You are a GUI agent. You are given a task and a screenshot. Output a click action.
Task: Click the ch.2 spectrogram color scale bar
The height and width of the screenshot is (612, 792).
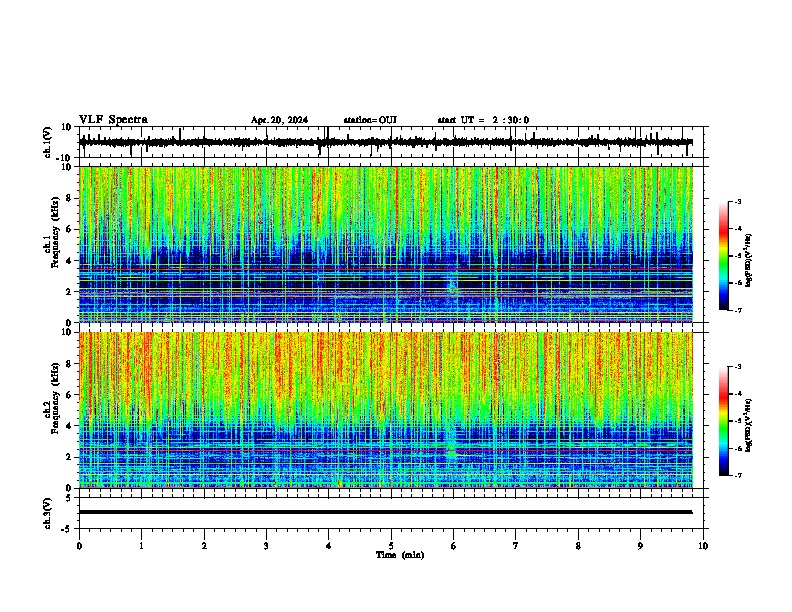[724, 421]
